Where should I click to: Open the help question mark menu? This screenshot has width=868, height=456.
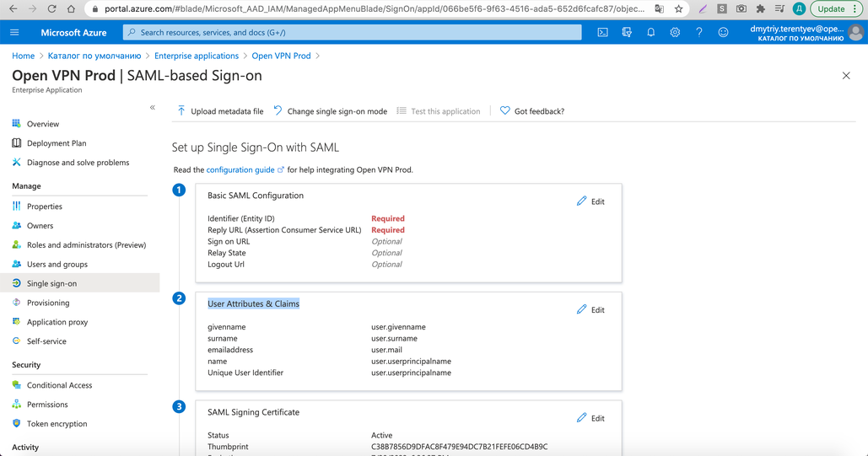coord(699,33)
